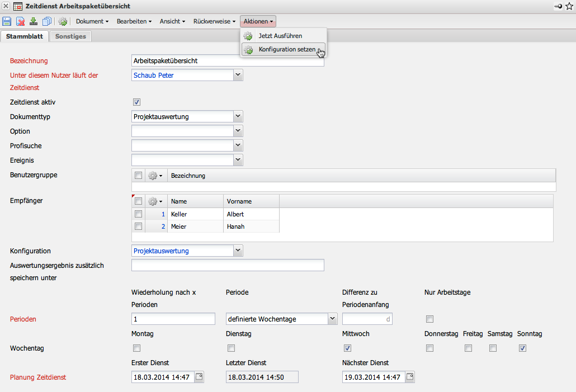The height and width of the screenshot is (392, 576).
Task: Select Jetzt Ausführen in the Aktionen menu
Action: (x=280, y=36)
